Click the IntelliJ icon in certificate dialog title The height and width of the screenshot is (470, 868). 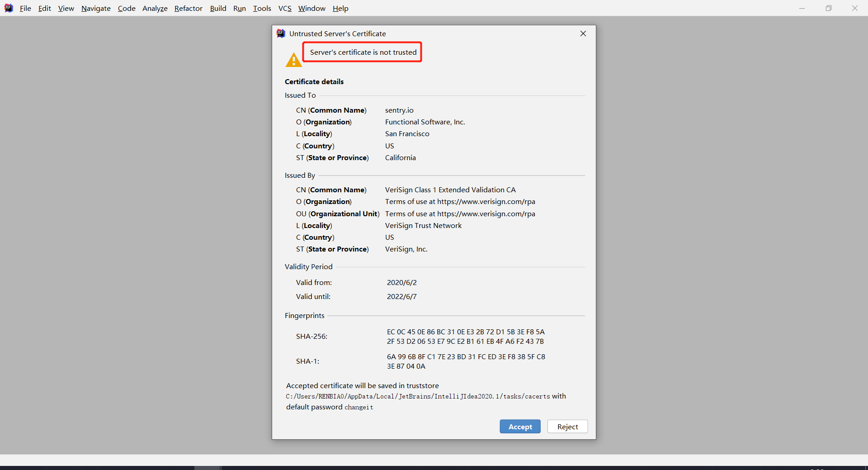point(281,33)
